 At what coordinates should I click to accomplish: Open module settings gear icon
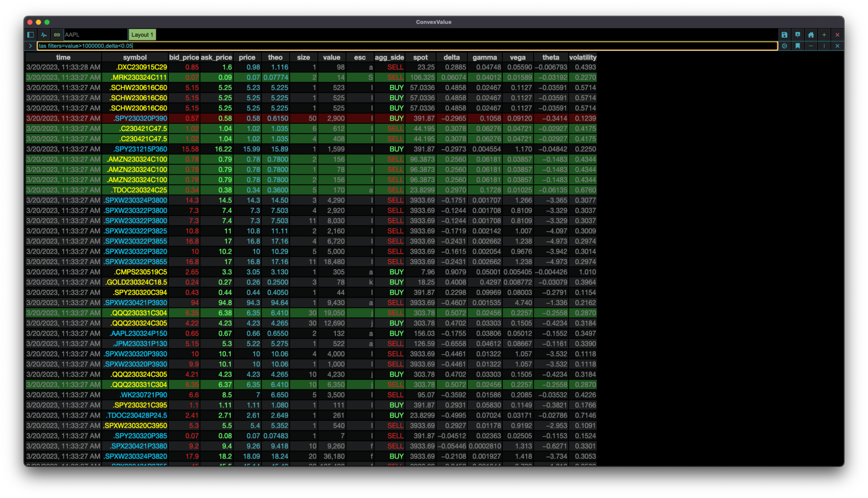click(x=784, y=46)
